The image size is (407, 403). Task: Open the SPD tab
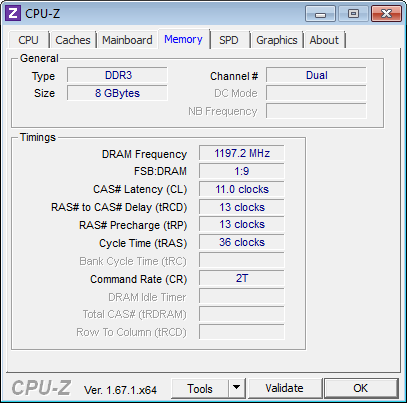tap(229, 40)
